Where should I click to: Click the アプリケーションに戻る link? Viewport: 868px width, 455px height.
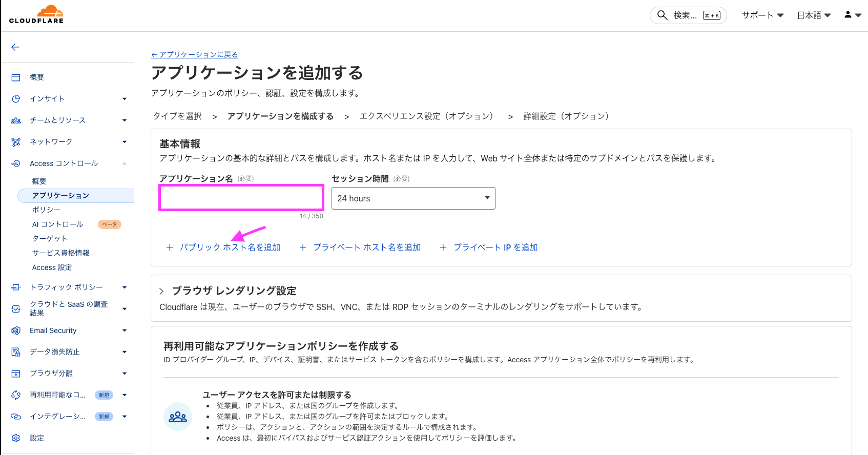click(x=194, y=55)
